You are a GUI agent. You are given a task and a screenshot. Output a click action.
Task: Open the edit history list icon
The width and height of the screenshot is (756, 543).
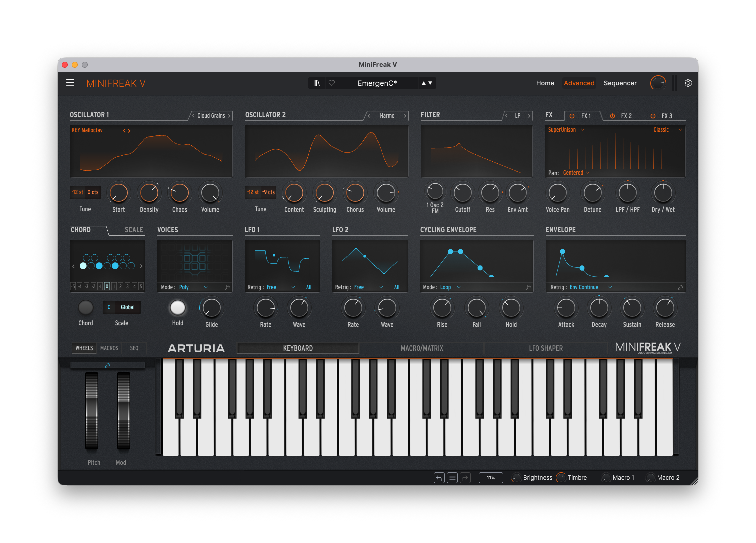452,478
